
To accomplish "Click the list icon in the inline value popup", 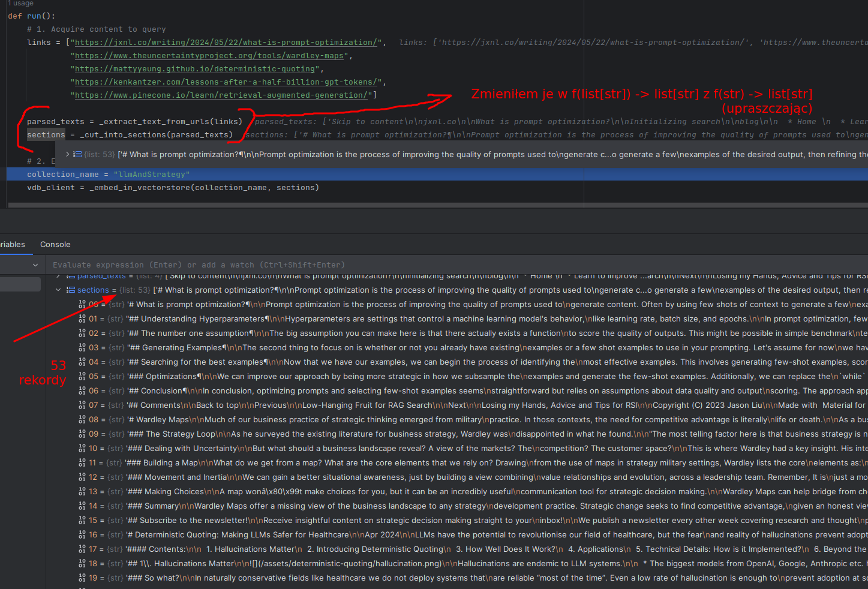I will click(x=77, y=155).
